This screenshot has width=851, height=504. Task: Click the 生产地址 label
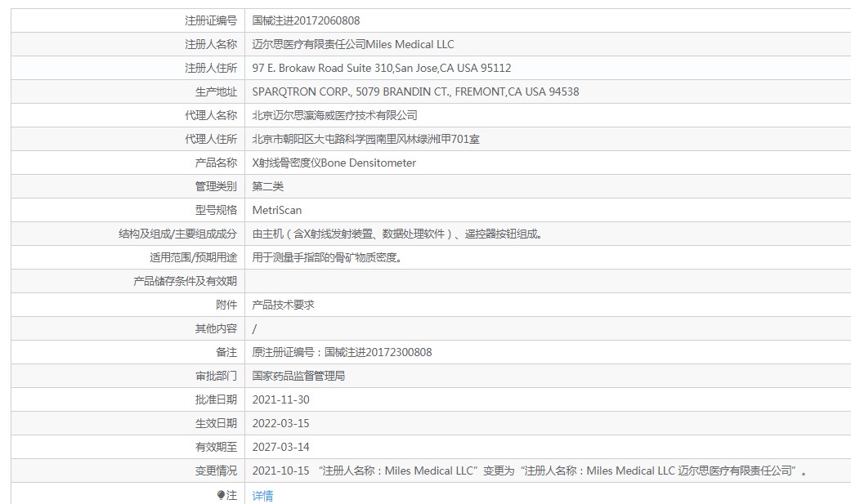tap(216, 91)
